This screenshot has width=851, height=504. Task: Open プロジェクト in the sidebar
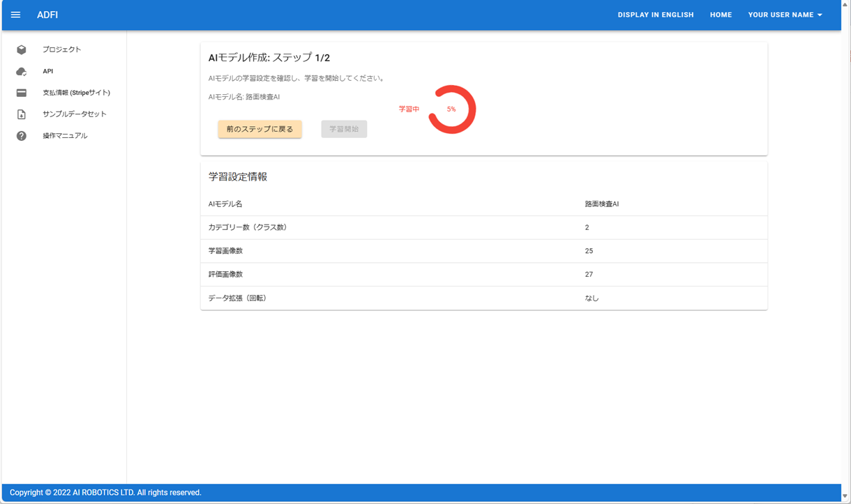62,49
